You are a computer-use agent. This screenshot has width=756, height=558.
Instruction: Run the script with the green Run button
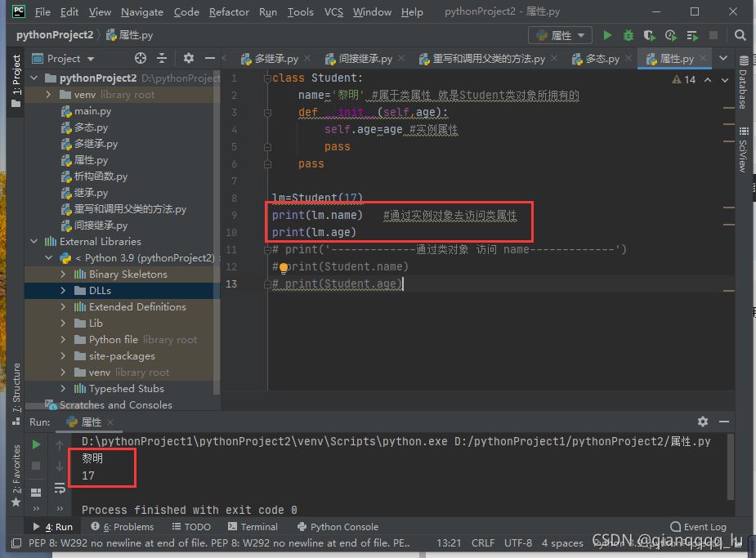(607, 35)
